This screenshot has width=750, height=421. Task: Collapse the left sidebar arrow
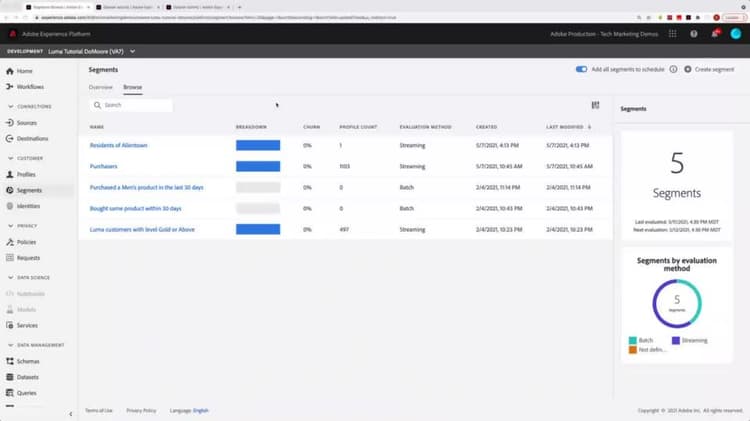coord(71,414)
